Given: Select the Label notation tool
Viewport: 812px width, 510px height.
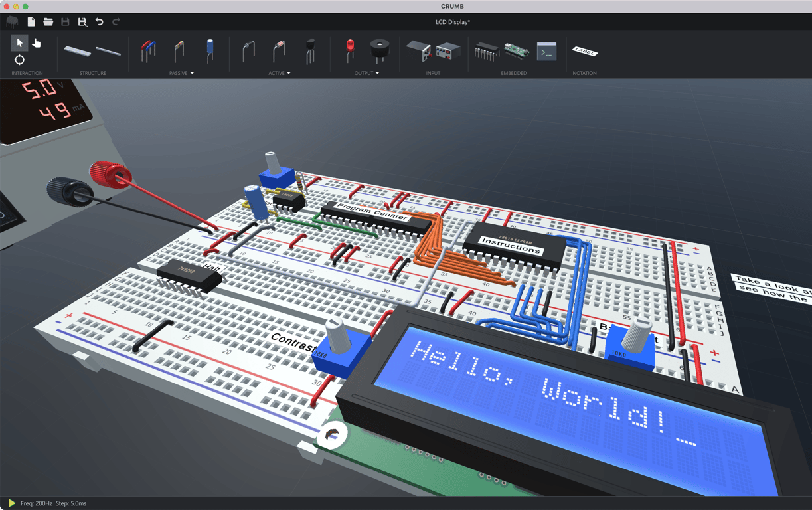Looking at the screenshot, I should (584, 52).
